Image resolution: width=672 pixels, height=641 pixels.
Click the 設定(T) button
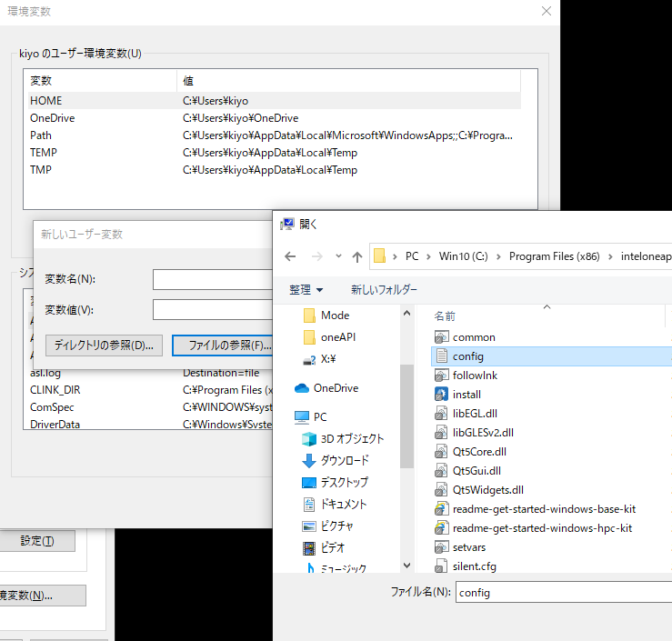pyautogui.click(x=37, y=541)
